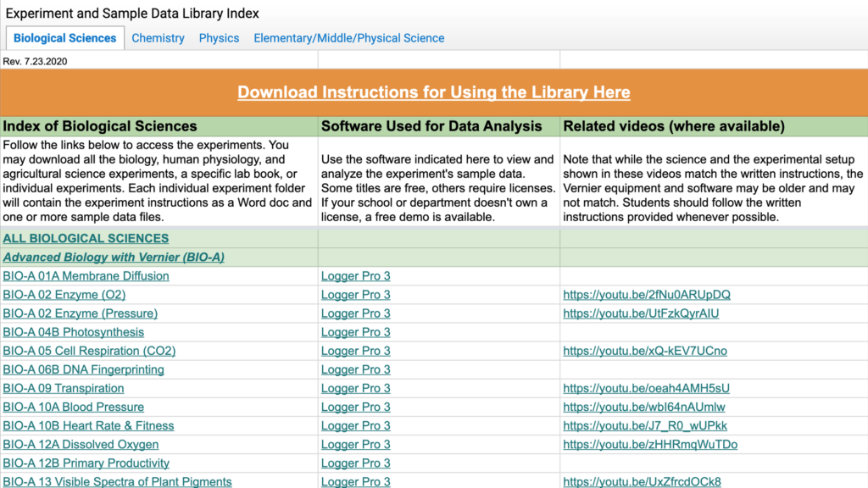
Task: Select the Elementary/Middle/Physical Science tab
Action: click(348, 38)
